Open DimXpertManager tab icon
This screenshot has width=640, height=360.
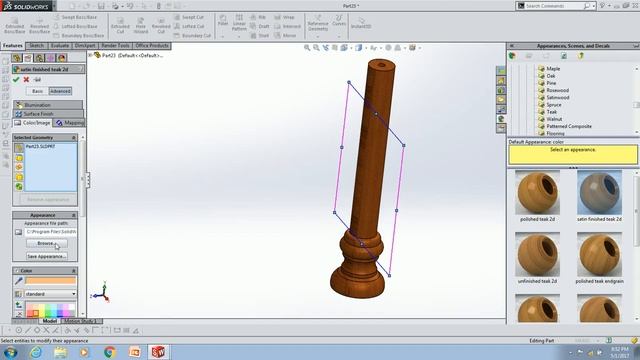[50, 58]
